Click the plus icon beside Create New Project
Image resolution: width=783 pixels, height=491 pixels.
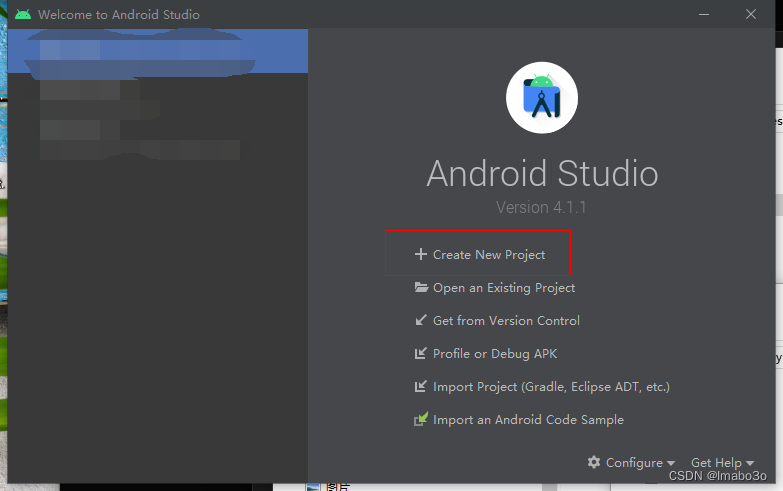click(420, 254)
